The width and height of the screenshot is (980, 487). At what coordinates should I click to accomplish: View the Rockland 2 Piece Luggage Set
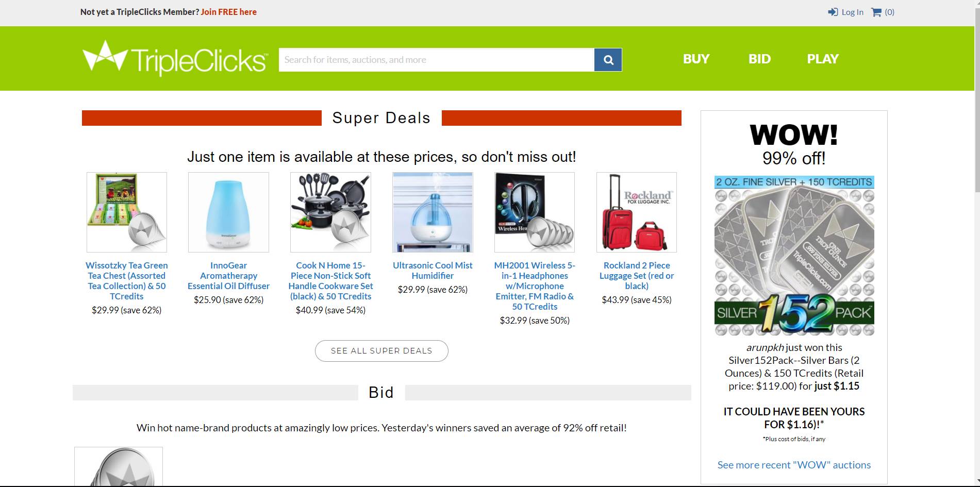(x=637, y=275)
